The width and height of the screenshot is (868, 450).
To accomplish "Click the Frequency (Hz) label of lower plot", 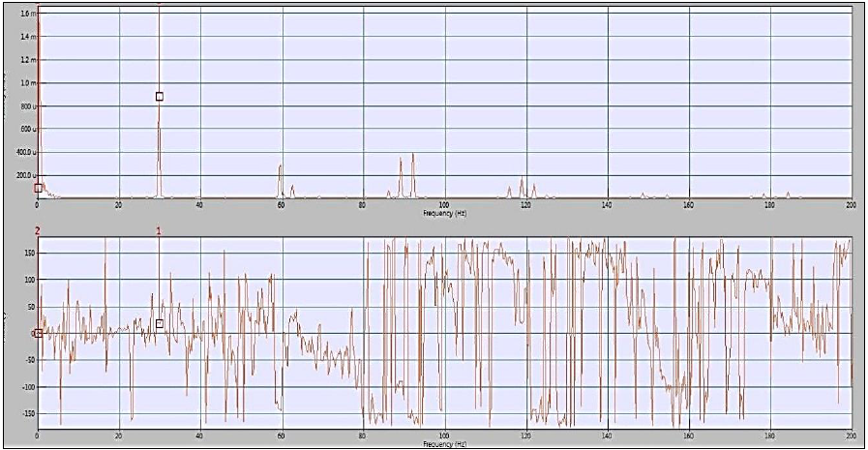I will click(x=444, y=445).
